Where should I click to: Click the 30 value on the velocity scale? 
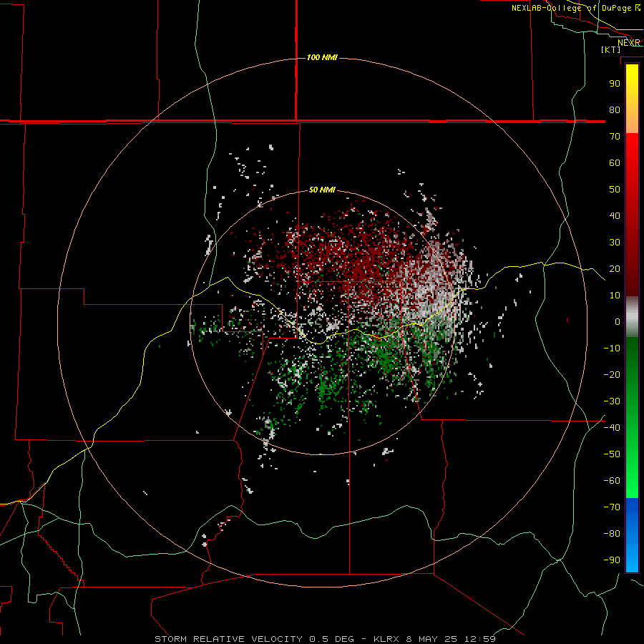coord(615,243)
